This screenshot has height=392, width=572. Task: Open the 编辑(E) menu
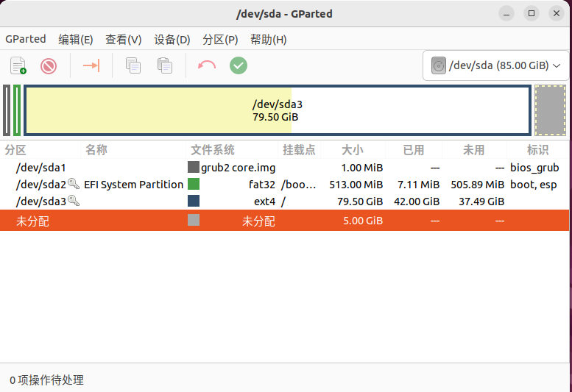(76, 39)
